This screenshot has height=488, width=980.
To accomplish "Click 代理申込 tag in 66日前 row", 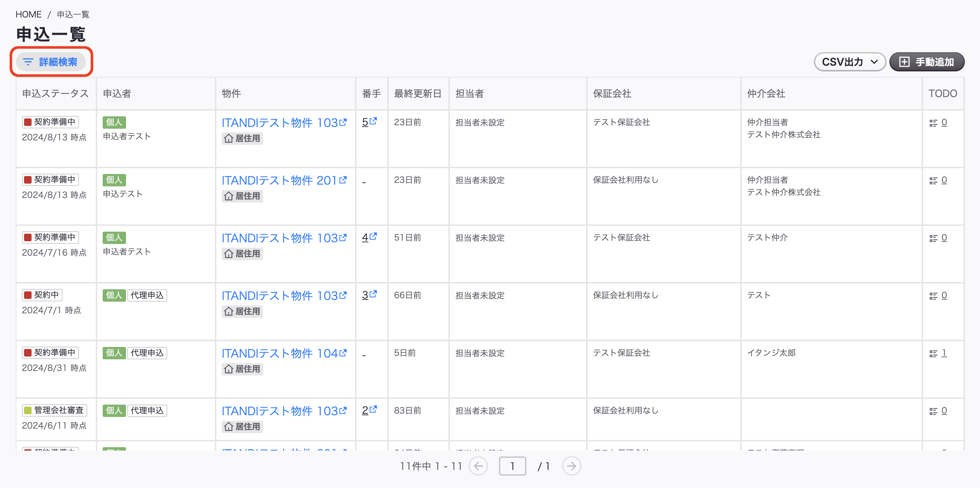I will pyautogui.click(x=147, y=295).
